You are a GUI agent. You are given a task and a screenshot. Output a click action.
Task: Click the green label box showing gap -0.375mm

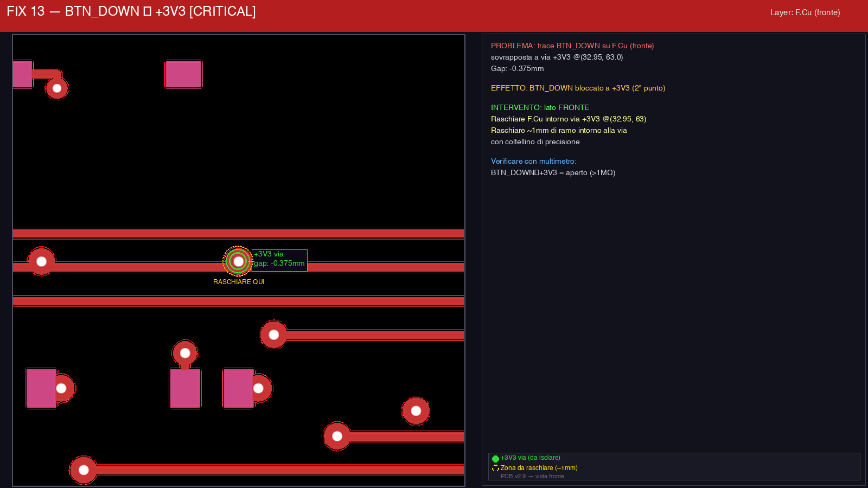(279, 260)
